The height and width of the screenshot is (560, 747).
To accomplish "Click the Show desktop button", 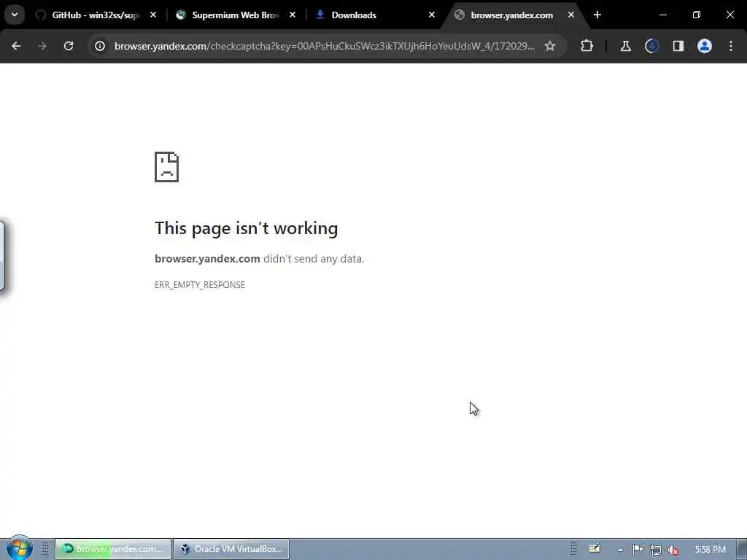I will (x=742, y=549).
